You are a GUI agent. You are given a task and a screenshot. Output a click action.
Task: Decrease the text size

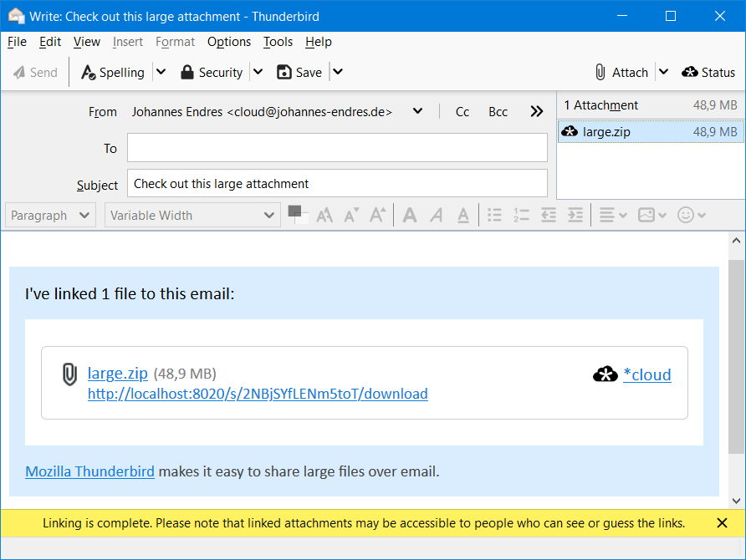350,215
